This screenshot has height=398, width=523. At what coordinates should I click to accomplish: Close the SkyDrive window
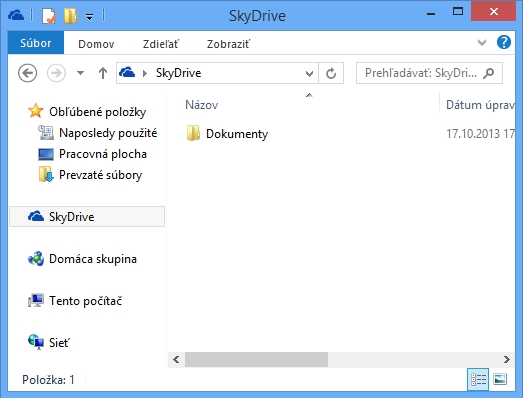click(494, 12)
